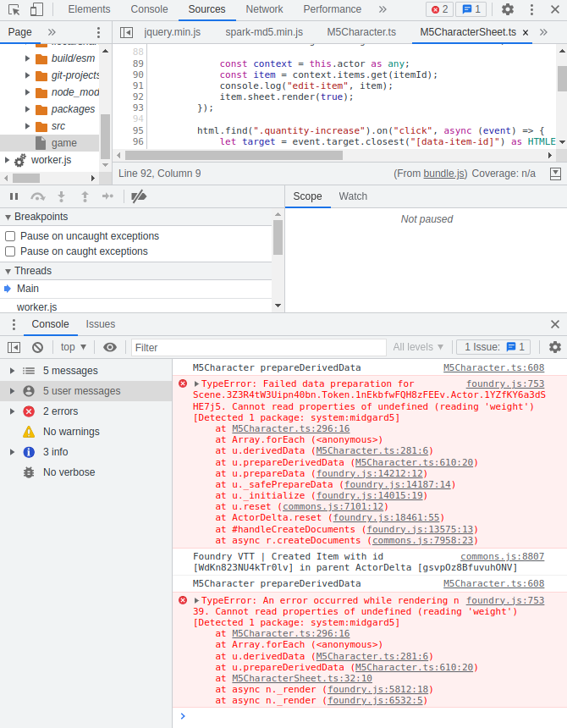Toggle the device toolbar icon
Viewport: 567px width, 728px height.
click(36, 9)
